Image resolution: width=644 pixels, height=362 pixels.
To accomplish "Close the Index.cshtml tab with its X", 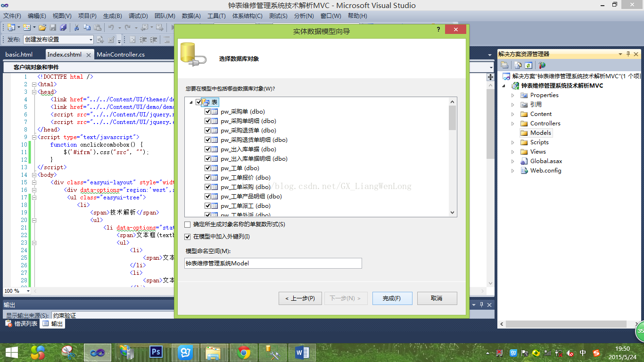I will 88,55.
